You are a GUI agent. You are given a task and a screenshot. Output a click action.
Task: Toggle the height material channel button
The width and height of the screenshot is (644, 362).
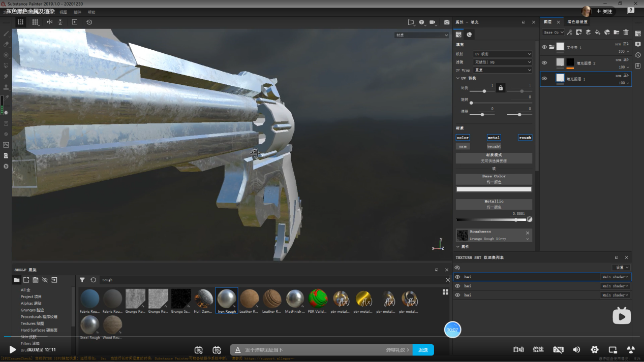(494, 146)
